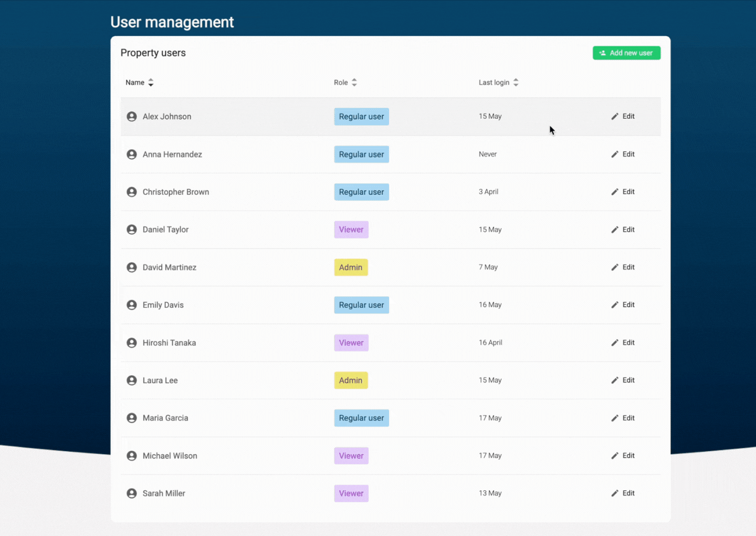
Task: Sort the table by Last login column
Action: coord(499,83)
